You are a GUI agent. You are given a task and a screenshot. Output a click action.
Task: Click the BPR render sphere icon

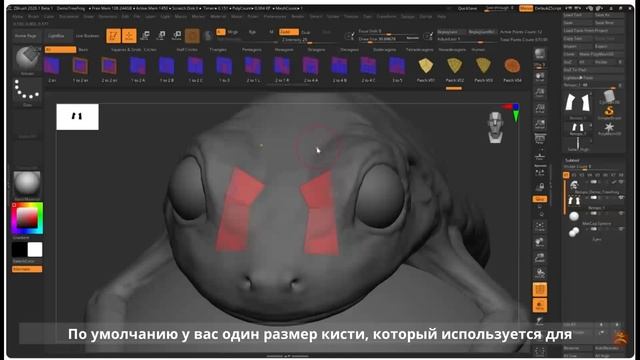(x=540, y=53)
